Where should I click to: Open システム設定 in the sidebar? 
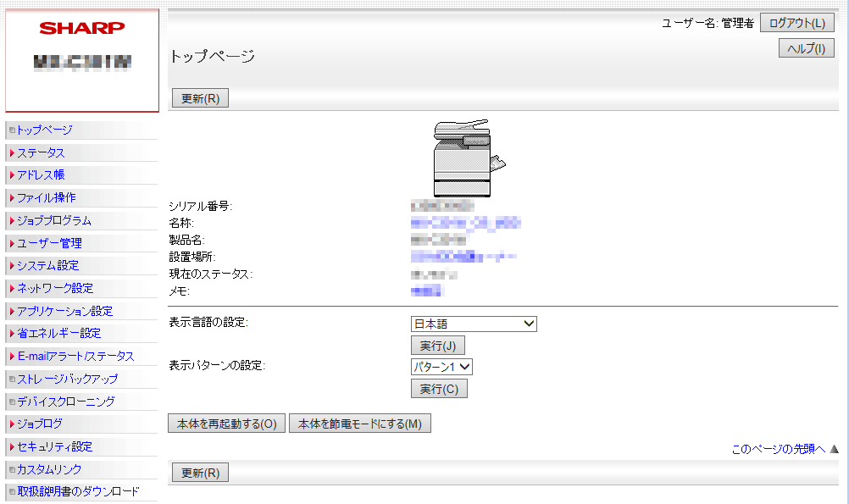click(47, 266)
